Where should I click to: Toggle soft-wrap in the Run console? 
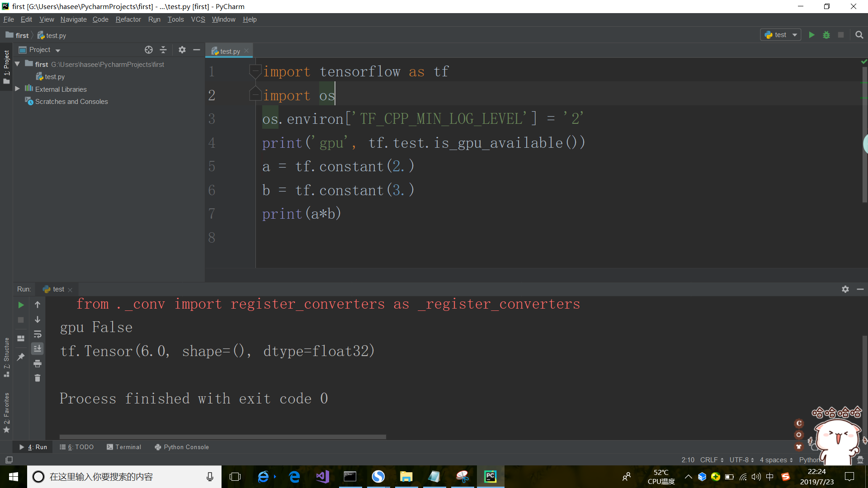click(38, 334)
